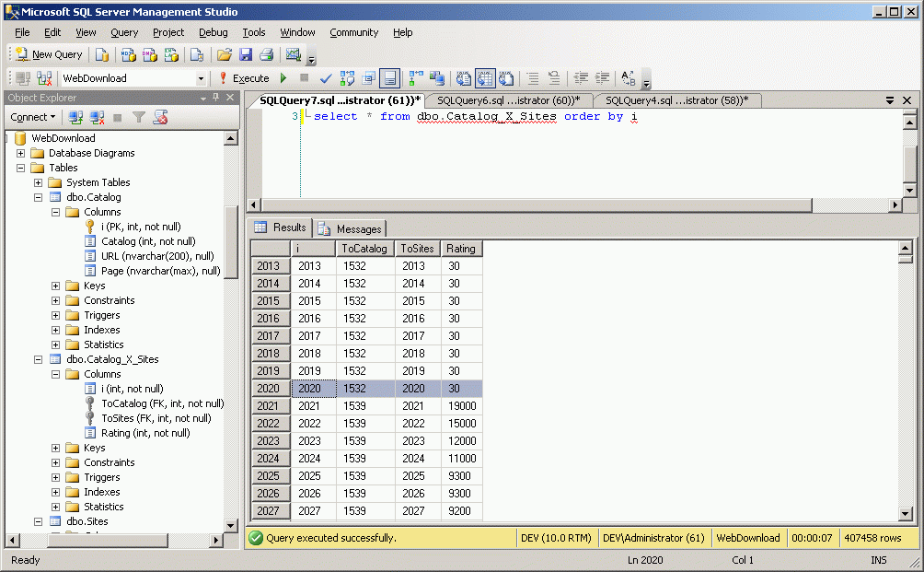Screen dimensions: 924x572
Task: Expand Indexes under dbo.Catalog_X_Sites
Action: 55,493
